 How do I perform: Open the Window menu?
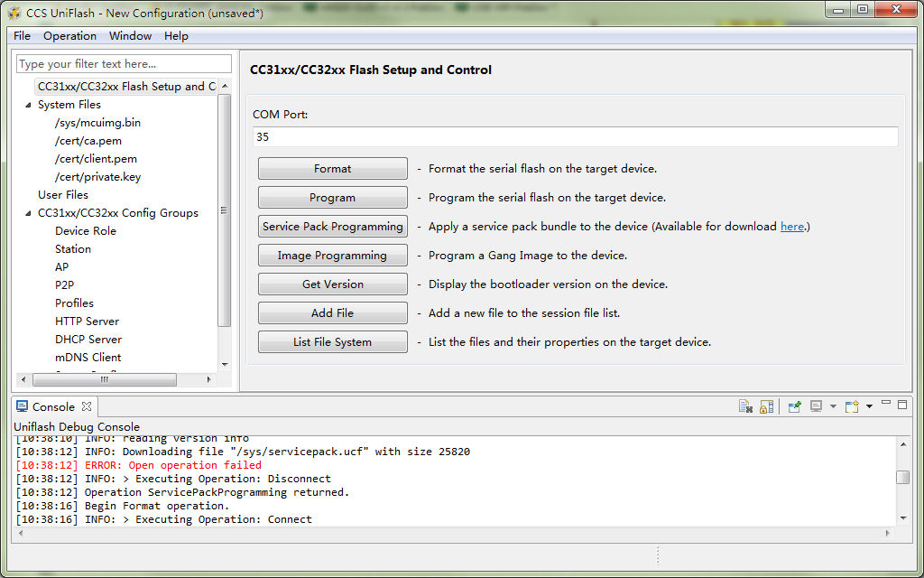(130, 36)
